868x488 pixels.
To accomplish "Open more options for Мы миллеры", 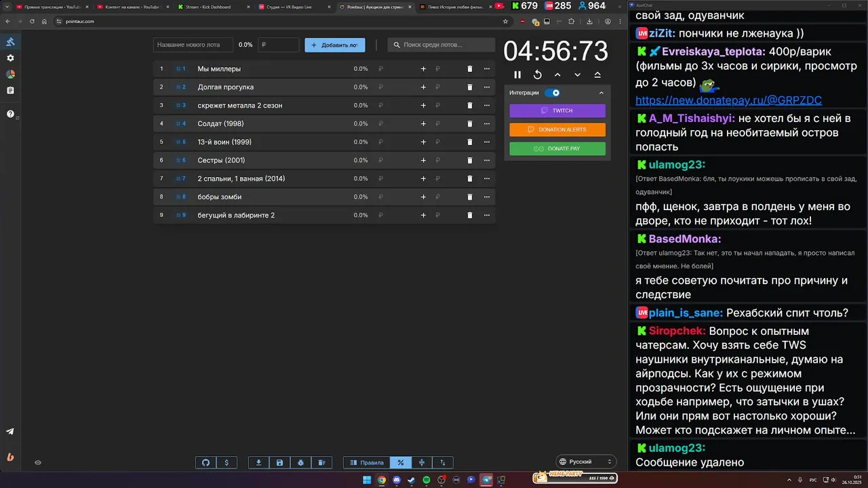I will (x=487, y=69).
